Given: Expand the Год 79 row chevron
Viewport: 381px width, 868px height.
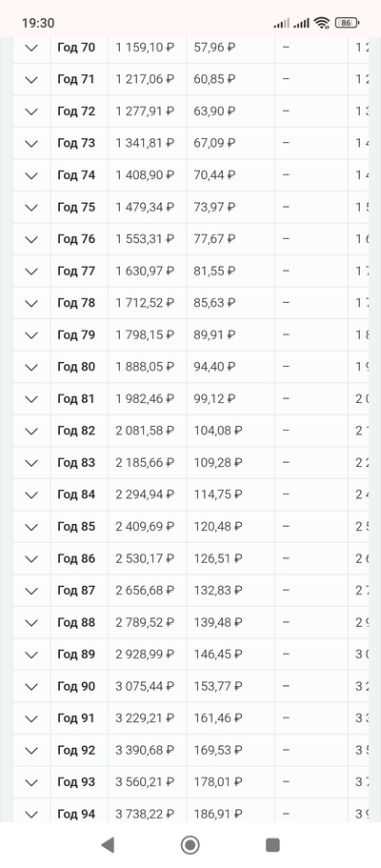Looking at the screenshot, I should pyautogui.click(x=31, y=335).
